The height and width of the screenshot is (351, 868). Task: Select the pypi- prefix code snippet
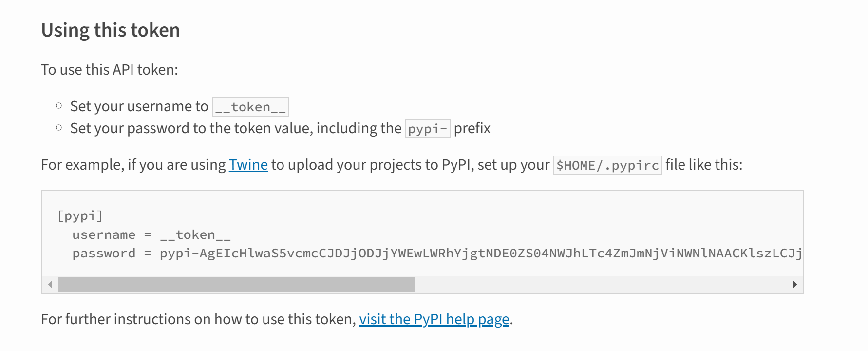tap(427, 129)
